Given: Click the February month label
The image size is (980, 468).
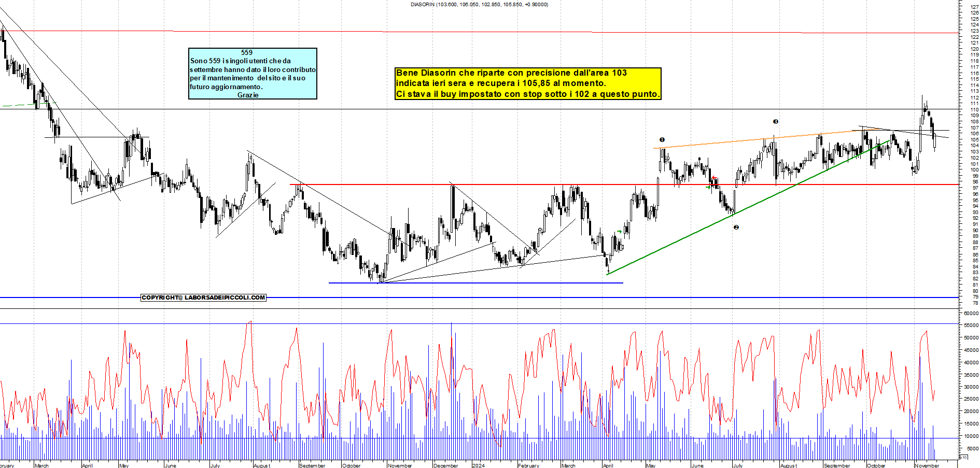Looking at the screenshot, I should 528,465.
